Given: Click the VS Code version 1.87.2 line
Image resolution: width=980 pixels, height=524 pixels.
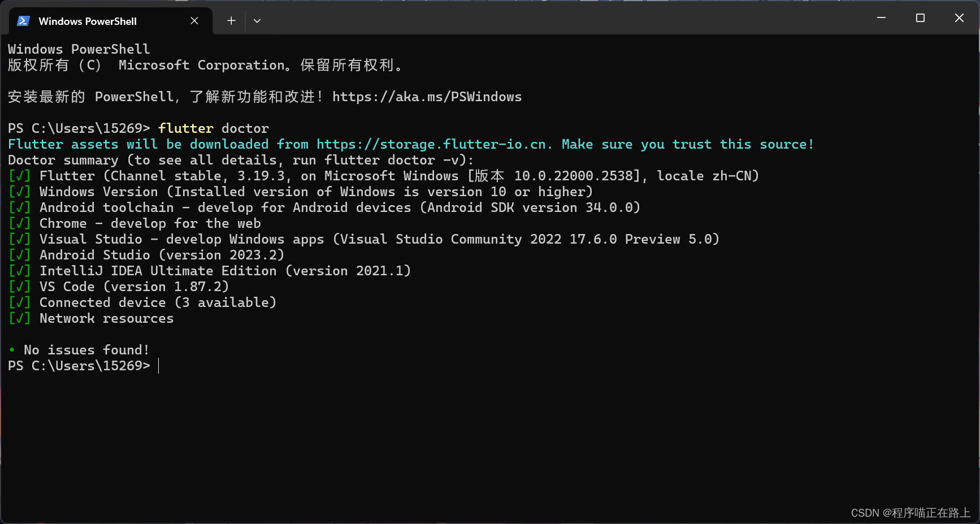Looking at the screenshot, I should click(x=119, y=287).
